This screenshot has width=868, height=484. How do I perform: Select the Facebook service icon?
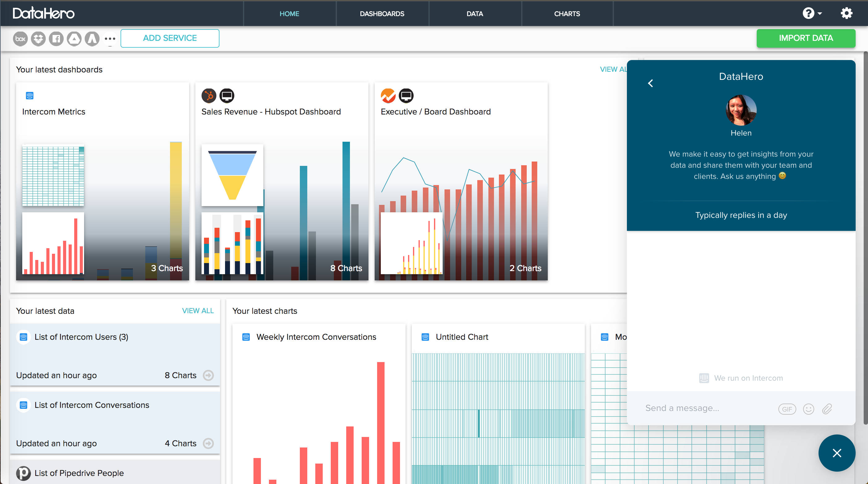pyautogui.click(x=56, y=38)
